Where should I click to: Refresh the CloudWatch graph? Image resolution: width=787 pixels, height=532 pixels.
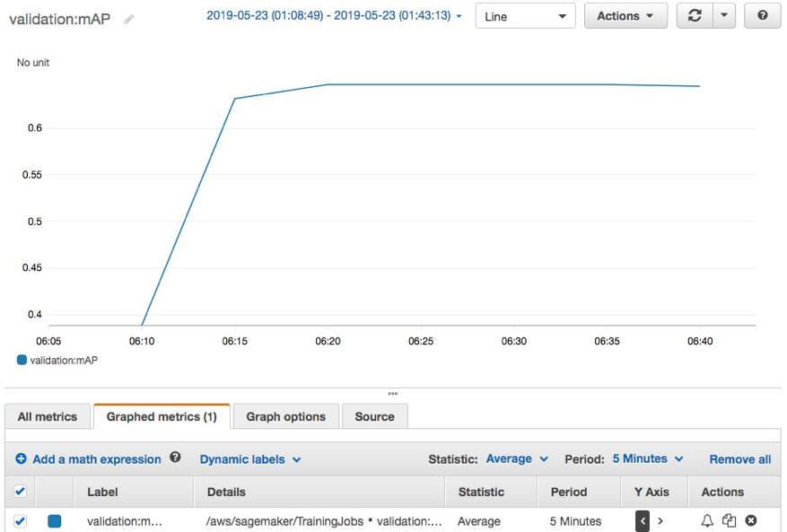pos(694,15)
